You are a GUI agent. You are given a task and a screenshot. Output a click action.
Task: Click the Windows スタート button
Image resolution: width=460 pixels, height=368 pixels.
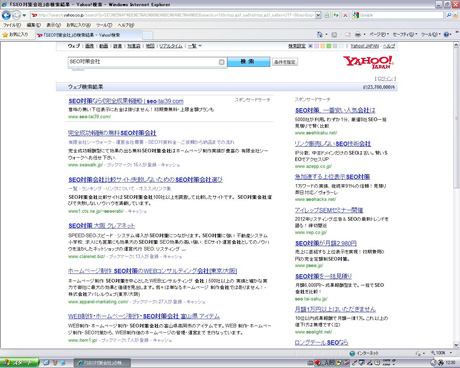[x=19, y=363]
